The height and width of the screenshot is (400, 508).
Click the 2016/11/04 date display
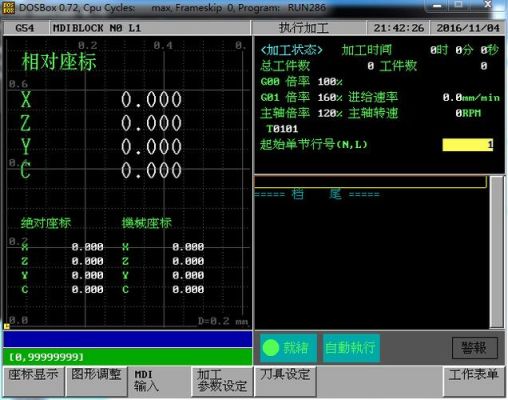tap(468, 28)
